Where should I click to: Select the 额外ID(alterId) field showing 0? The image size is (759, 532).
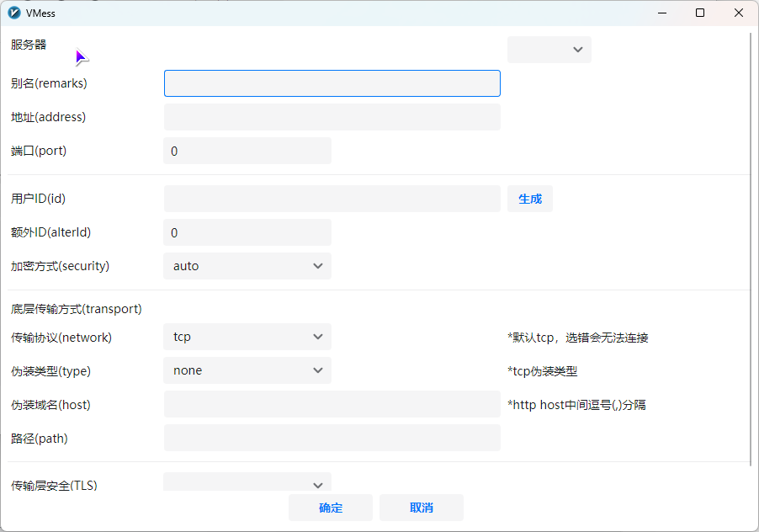coord(247,232)
